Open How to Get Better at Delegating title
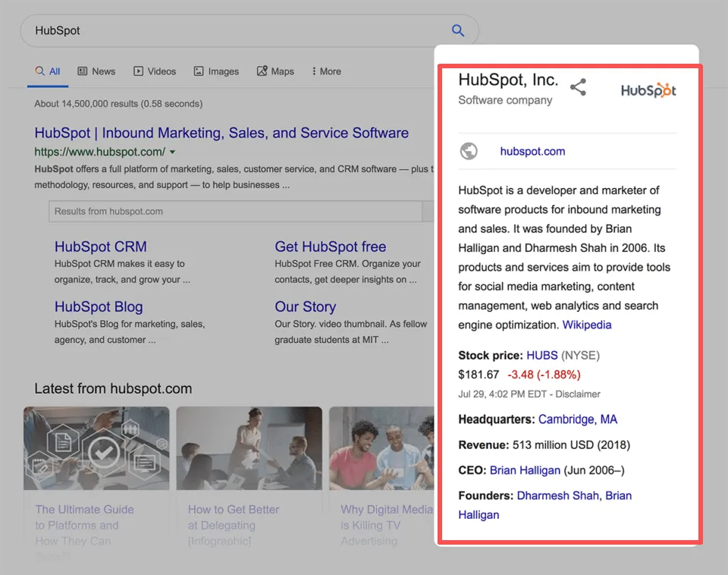 234,525
